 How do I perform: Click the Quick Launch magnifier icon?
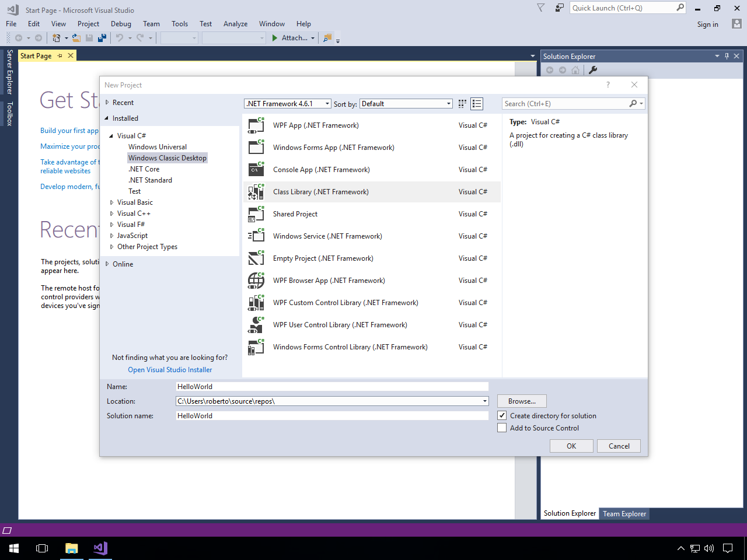(x=680, y=8)
